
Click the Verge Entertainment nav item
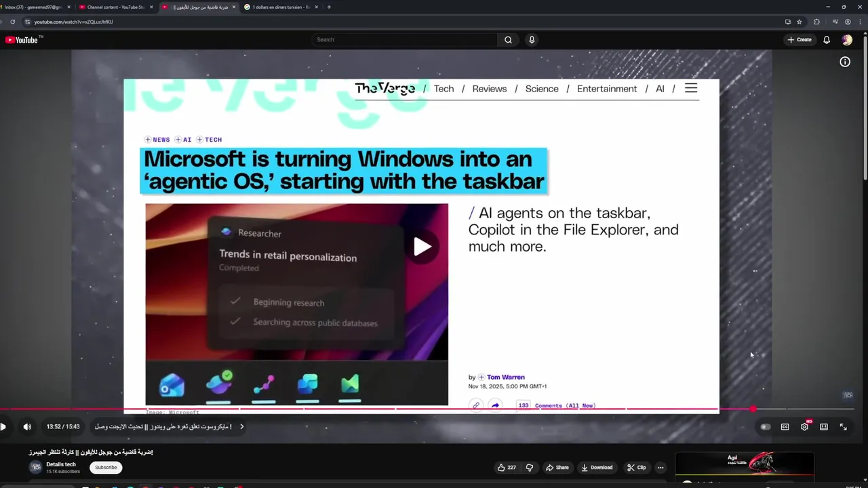coord(607,89)
